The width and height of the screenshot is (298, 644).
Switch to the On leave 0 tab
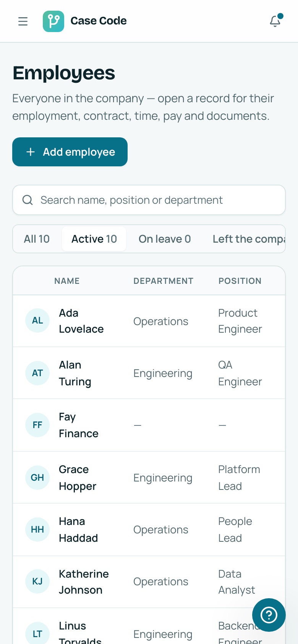[165, 239]
